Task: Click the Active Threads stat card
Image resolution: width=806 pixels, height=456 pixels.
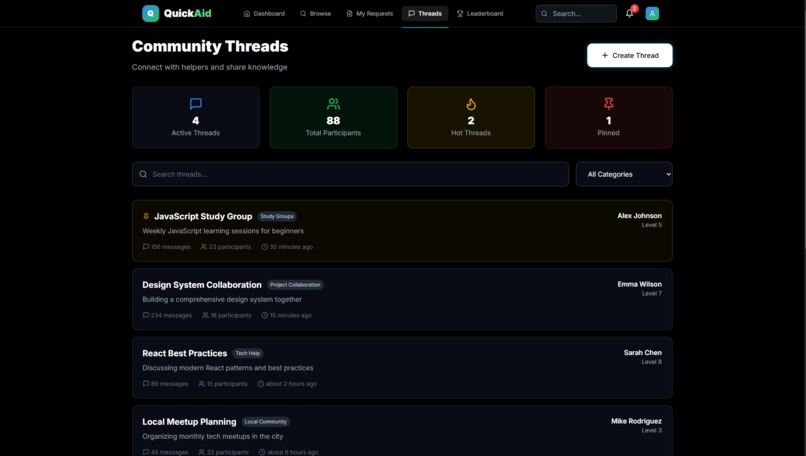Action: [x=196, y=117]
